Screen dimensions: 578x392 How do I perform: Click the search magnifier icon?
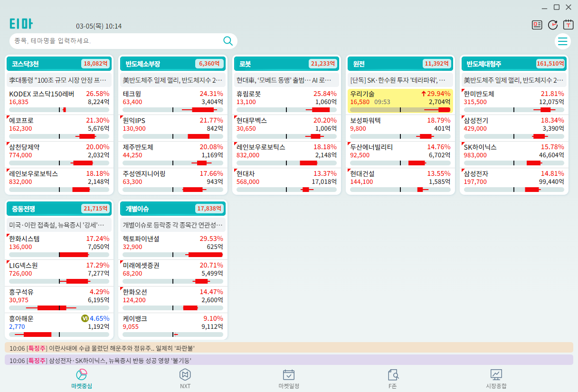(228, 41)
